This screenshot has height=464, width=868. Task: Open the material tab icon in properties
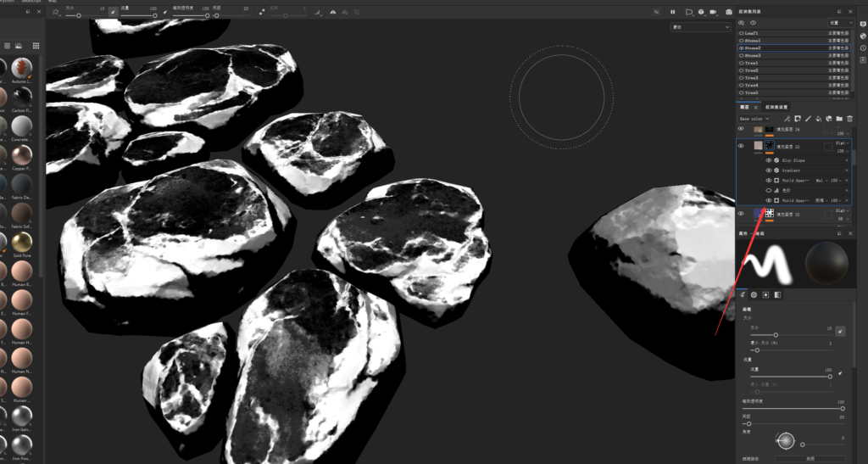click(x=777, y=294)
